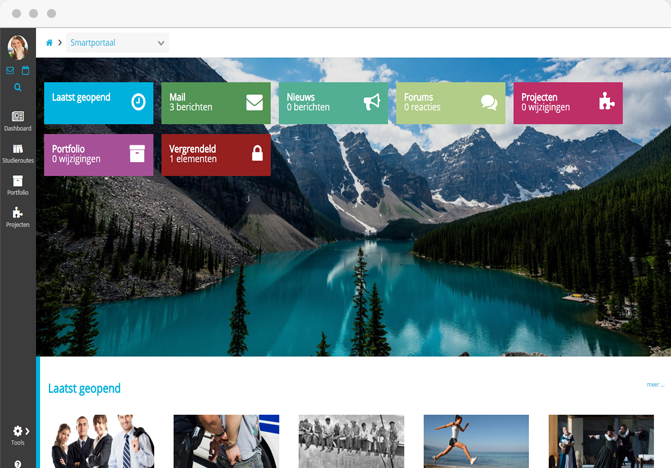Open the user profile avatar

[x=17, y=47]
